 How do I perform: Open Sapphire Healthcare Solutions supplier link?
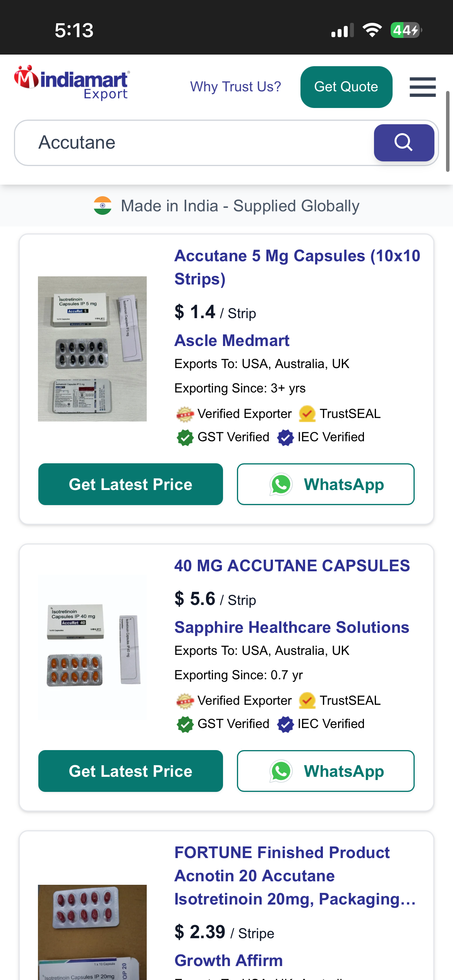[292, 627]
